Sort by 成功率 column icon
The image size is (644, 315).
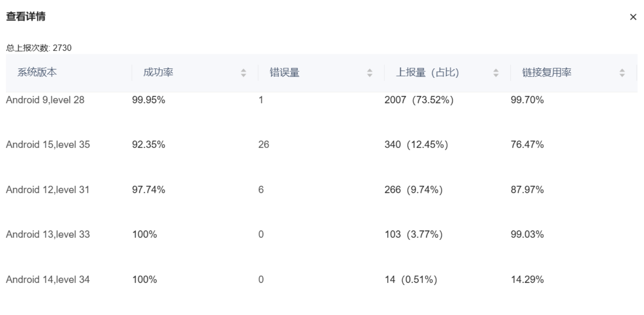pyautogui.click(x=243, y=73)
